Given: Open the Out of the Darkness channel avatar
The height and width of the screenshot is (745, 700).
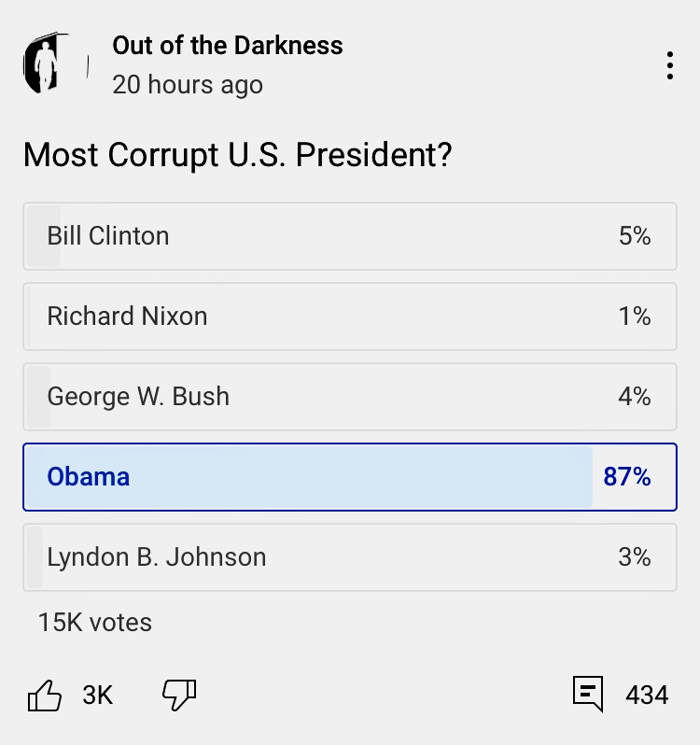Looking at the screenshot, I should click(54, 64).
